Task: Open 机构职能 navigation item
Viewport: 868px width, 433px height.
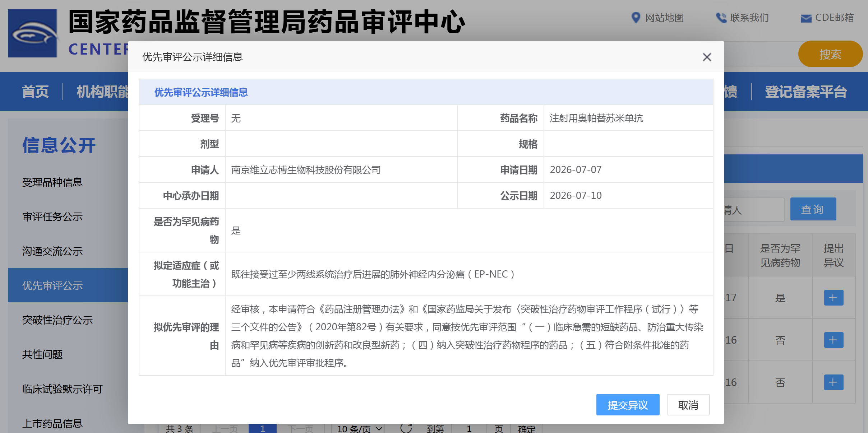Action: 102,92
